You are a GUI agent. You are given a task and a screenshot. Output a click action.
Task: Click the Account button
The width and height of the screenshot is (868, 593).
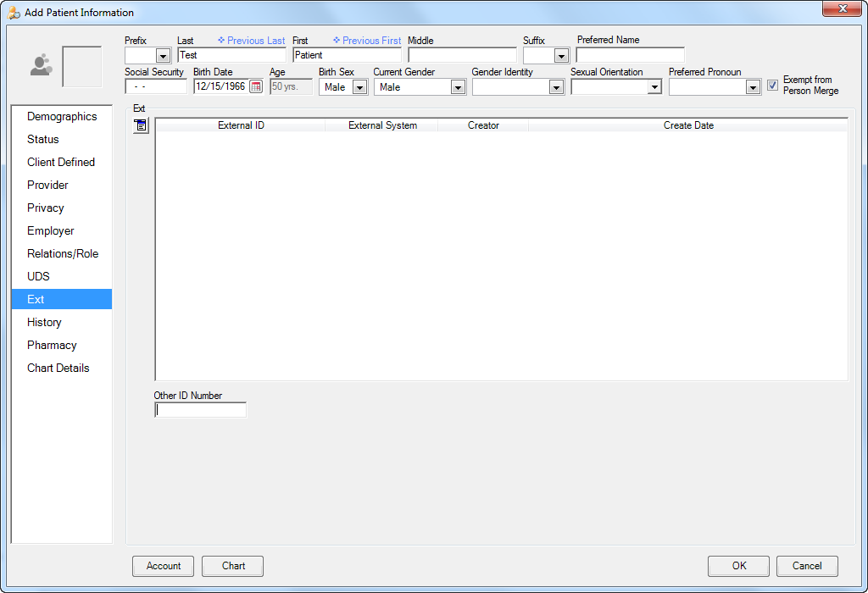point(164,566)
